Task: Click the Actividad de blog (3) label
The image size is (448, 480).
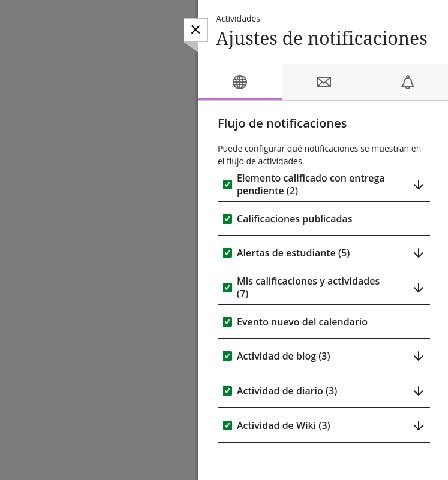Action: tap(284, 357)
